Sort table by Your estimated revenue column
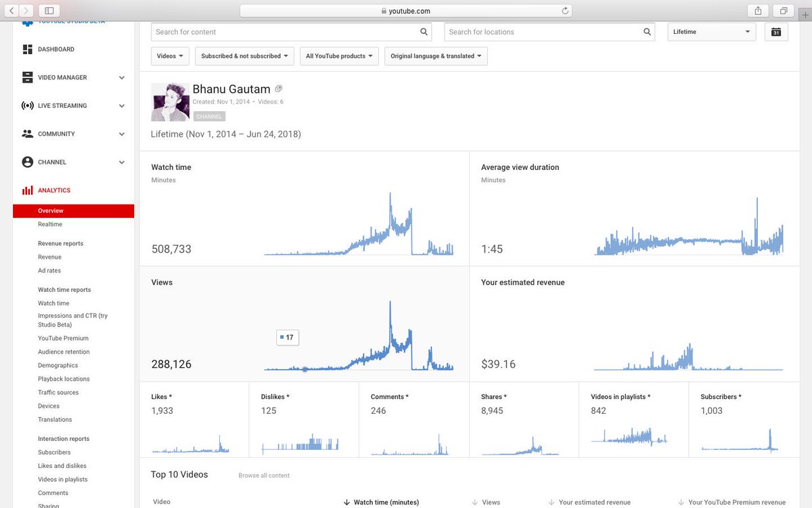812x508 pixels. coord(589,503)
